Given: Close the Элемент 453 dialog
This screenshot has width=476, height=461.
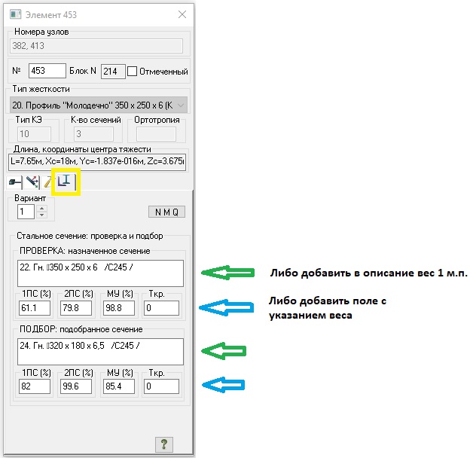Looking at the screenshot, I should (x=181, y=14).
